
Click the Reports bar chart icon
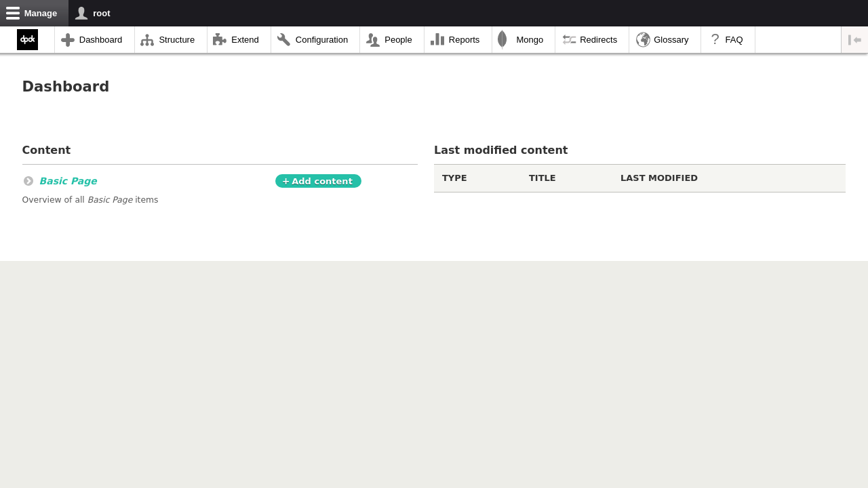(437, 39)
